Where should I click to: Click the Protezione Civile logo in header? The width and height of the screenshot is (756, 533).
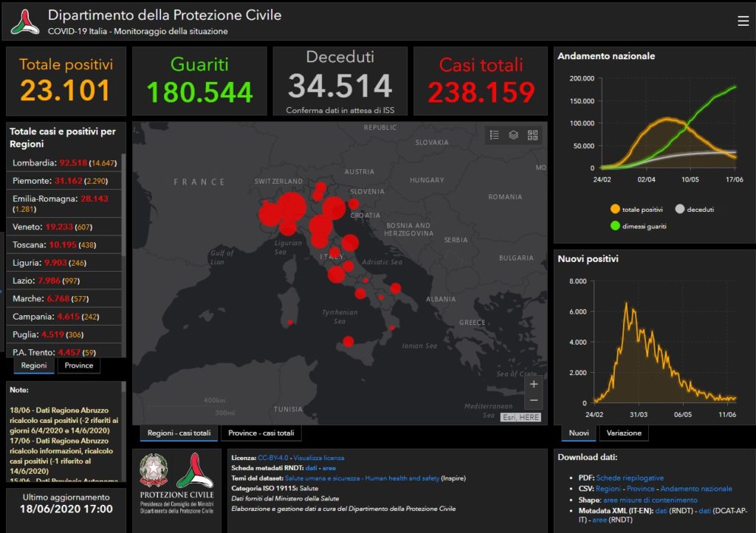[25, 21]
